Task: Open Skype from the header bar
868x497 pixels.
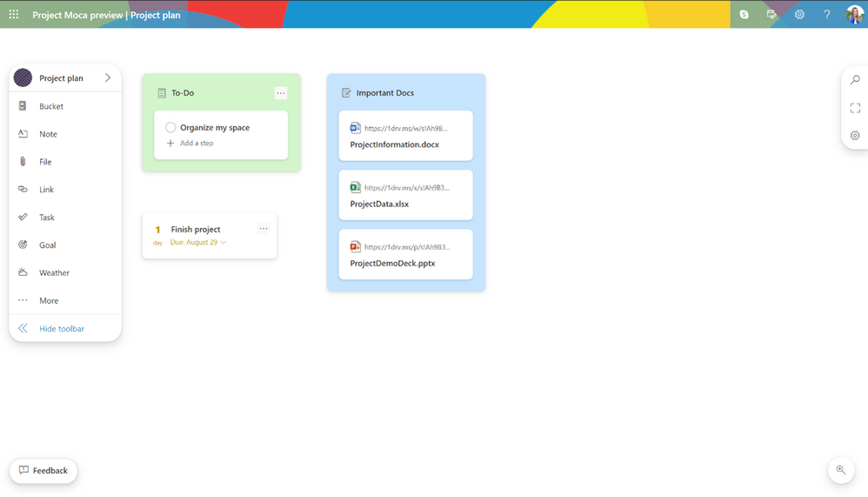Action: click(744, 15)
